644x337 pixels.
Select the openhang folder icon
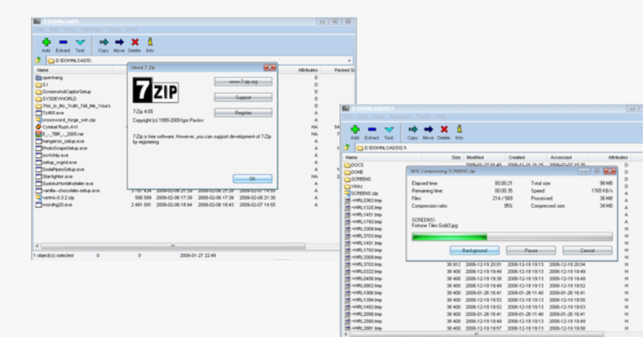click(39, 78)
